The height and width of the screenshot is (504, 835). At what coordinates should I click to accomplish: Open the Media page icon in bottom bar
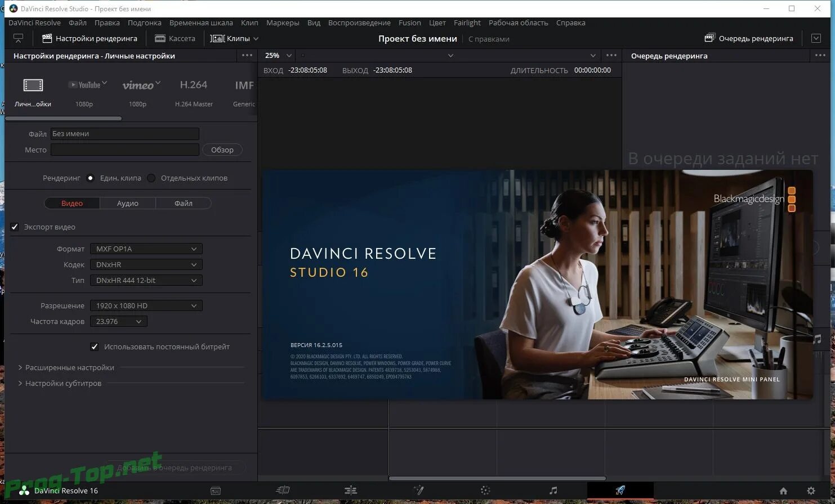[216, 490]
